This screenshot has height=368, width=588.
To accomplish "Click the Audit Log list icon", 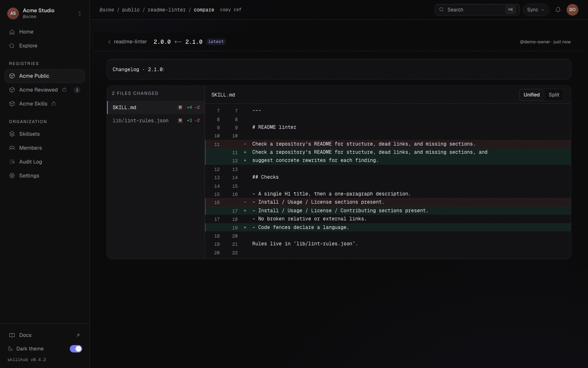I will (x=12, y=162).
